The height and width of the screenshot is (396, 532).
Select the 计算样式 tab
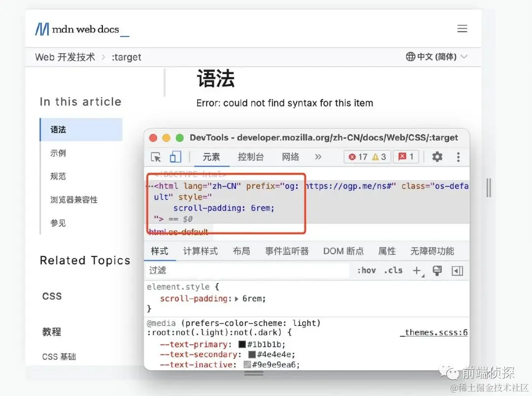pos(200,252)
